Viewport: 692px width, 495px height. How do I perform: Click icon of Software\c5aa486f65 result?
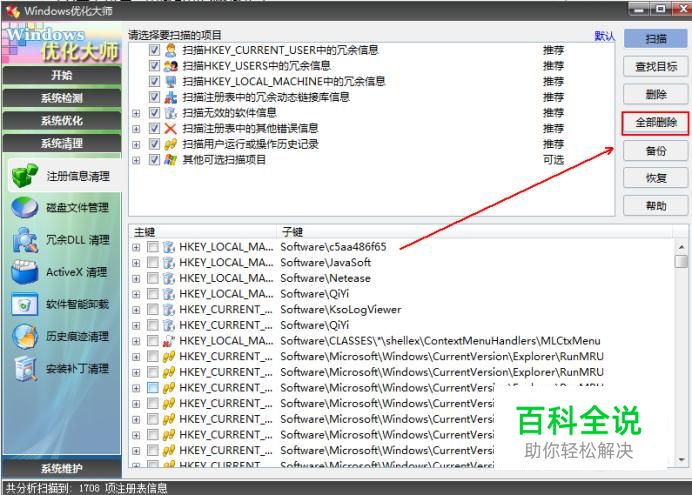[x=169, y=247]
